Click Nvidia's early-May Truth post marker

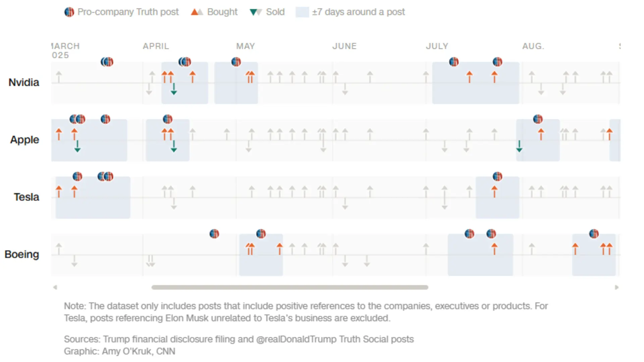pos(236,62)
